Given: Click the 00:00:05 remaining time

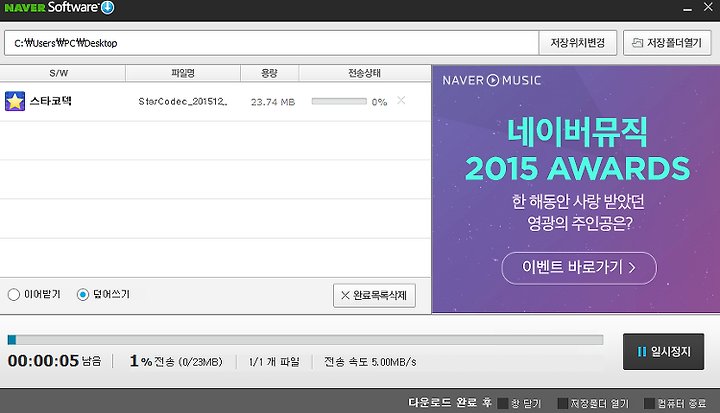Looking at the screenshot, I should [x=43, y=361].
